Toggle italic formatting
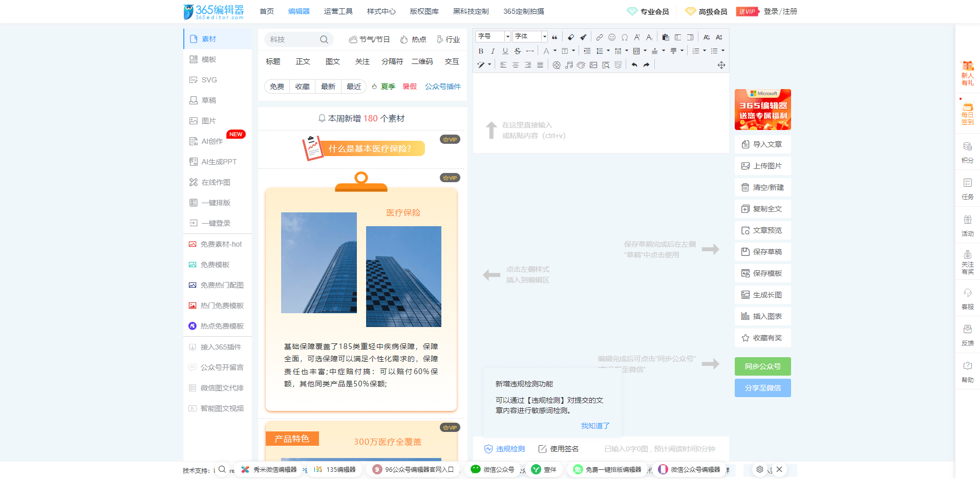980x479 pixels. click(x=493, y=51)
